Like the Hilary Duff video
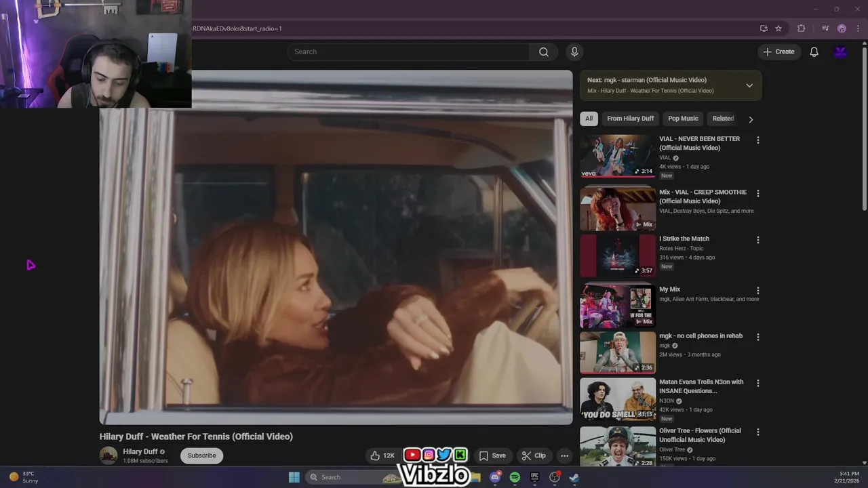 382,455
